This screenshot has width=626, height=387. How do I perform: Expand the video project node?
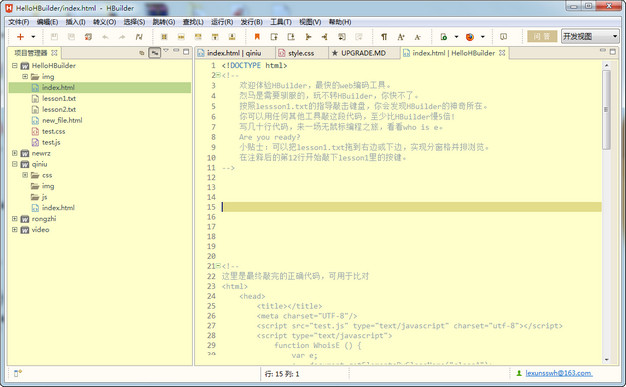coord(15,230)
